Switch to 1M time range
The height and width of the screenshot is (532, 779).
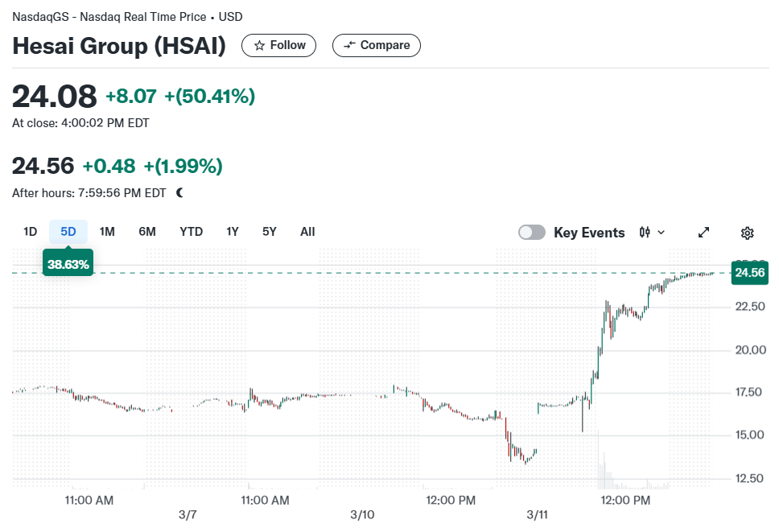[x=107, y=232]
